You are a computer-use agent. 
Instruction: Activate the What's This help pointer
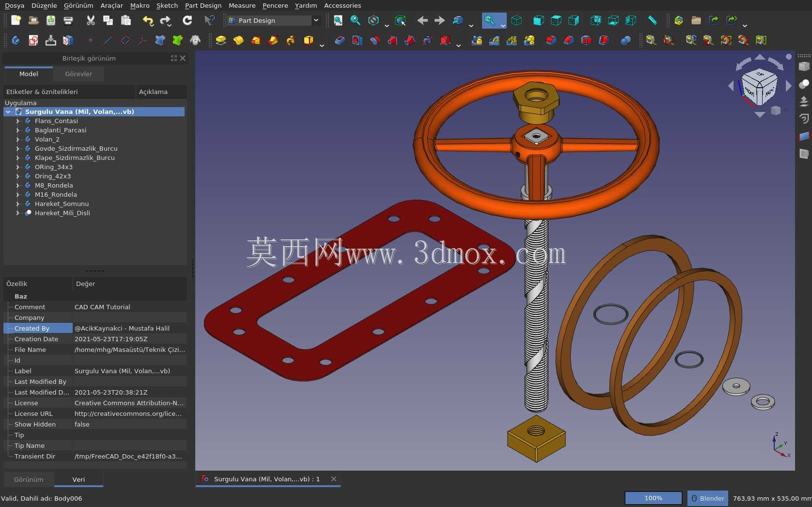(209, 20)
